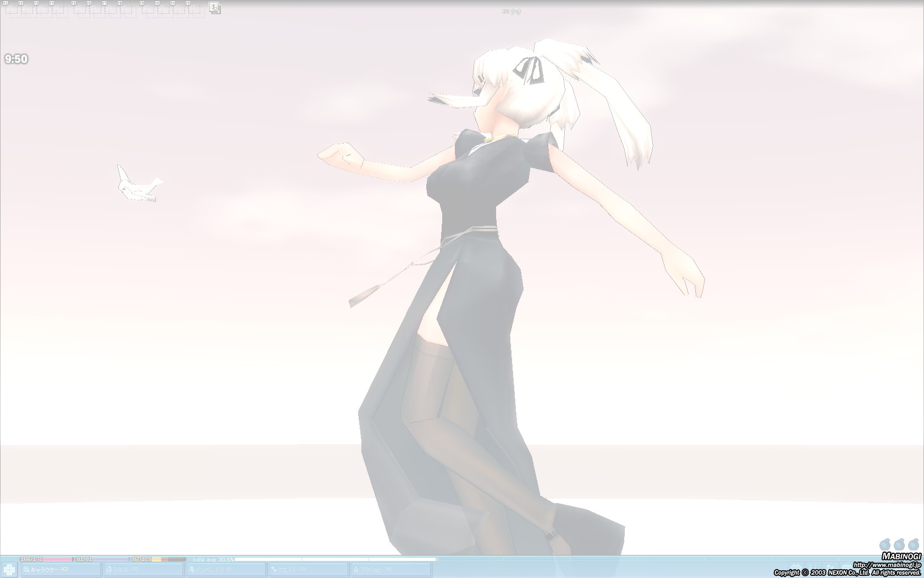924x578 pixels.
Task: Click the 9:50 in-game clock display
Action: point(15,58)
